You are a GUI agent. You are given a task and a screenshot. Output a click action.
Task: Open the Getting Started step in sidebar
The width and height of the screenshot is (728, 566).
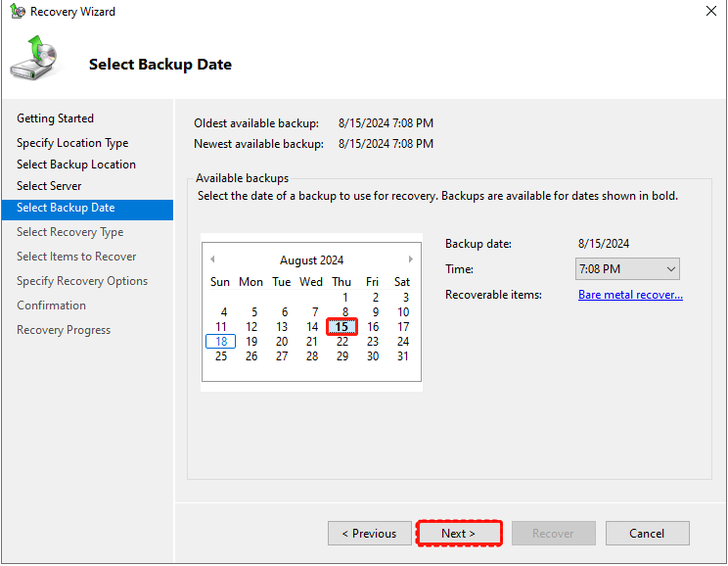[x=55, y=118]
